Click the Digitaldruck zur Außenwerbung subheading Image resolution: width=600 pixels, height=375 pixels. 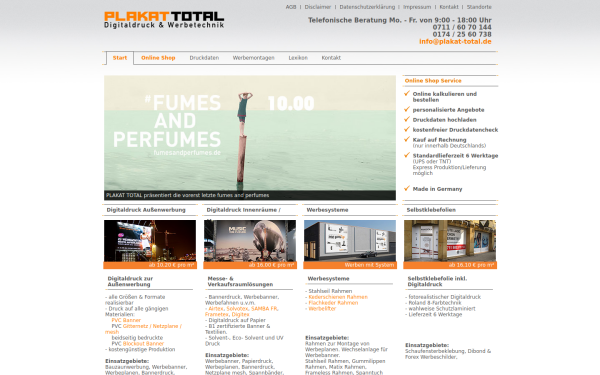[130, 281]
